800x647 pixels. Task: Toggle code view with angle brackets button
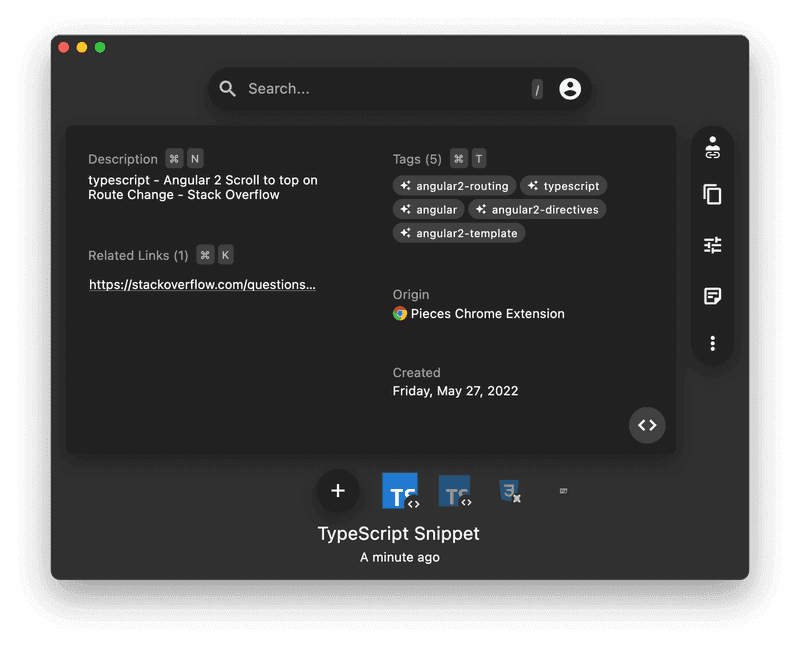click(647, 425)
